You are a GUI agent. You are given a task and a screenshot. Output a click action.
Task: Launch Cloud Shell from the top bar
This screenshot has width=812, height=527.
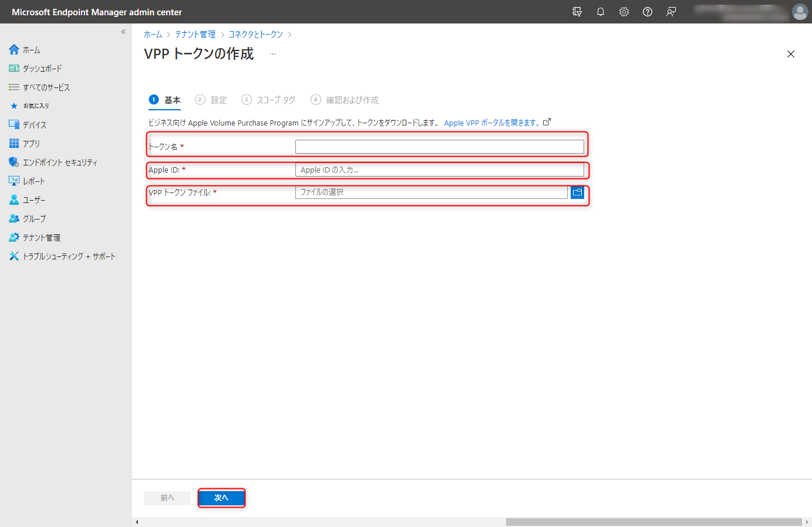[x=577, y=12]
